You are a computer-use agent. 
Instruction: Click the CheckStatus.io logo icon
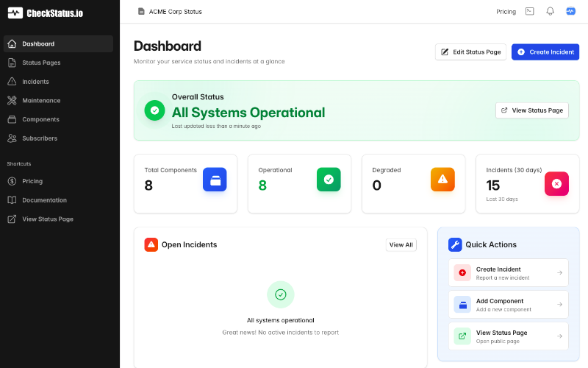click(x=15, y=13)
